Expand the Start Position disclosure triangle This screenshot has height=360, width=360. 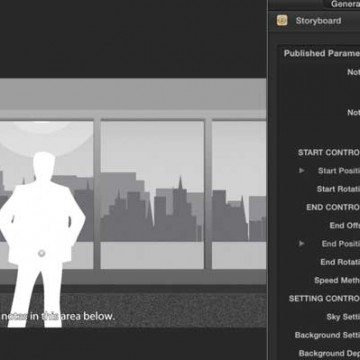click(x=302, y=171)
